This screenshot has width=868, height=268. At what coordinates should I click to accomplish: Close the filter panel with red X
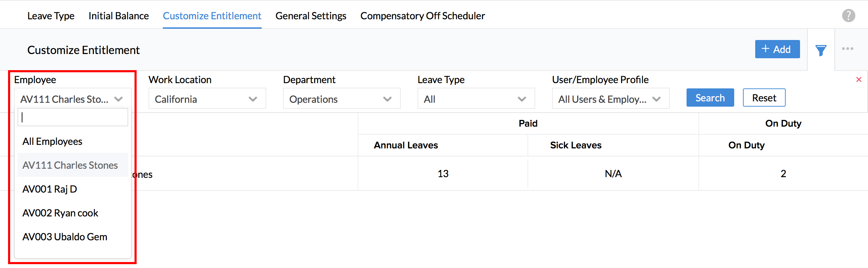click(859, 80)
